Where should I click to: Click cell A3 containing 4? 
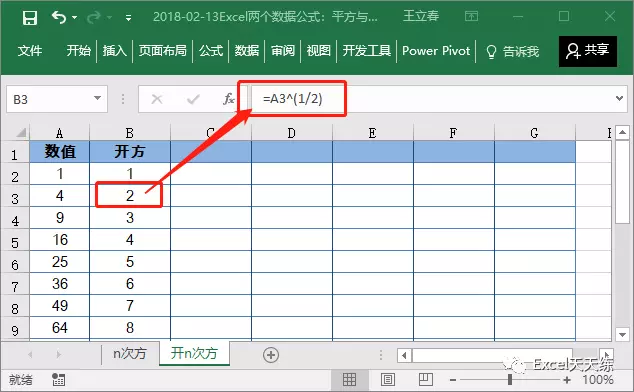coord(59,196)
